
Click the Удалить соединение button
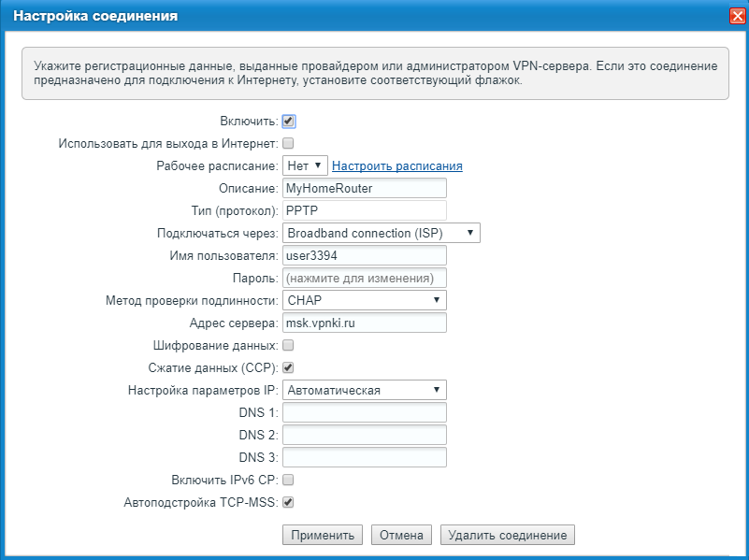507,535
